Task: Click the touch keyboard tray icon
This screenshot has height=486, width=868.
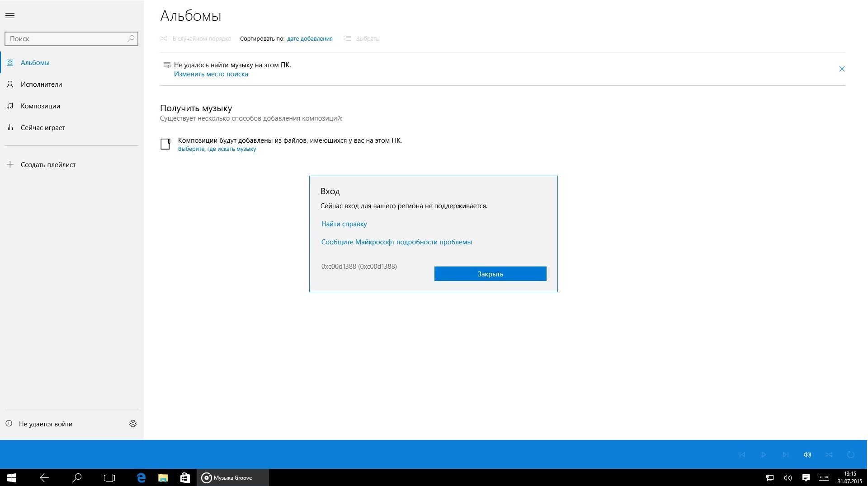Action: 824,478
